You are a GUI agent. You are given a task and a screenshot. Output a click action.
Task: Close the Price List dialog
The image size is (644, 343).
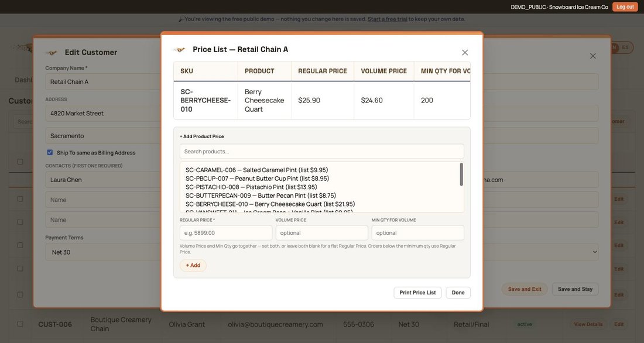point(464,53)
